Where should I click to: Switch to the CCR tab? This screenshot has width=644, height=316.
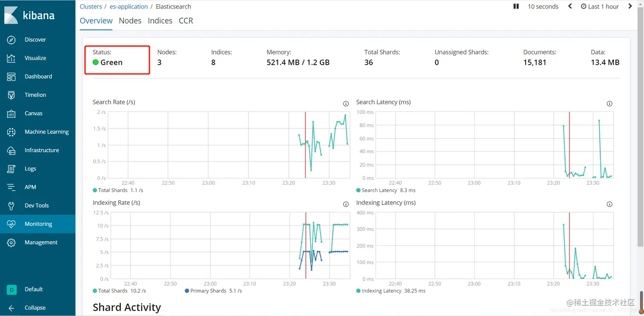point(186,21)
